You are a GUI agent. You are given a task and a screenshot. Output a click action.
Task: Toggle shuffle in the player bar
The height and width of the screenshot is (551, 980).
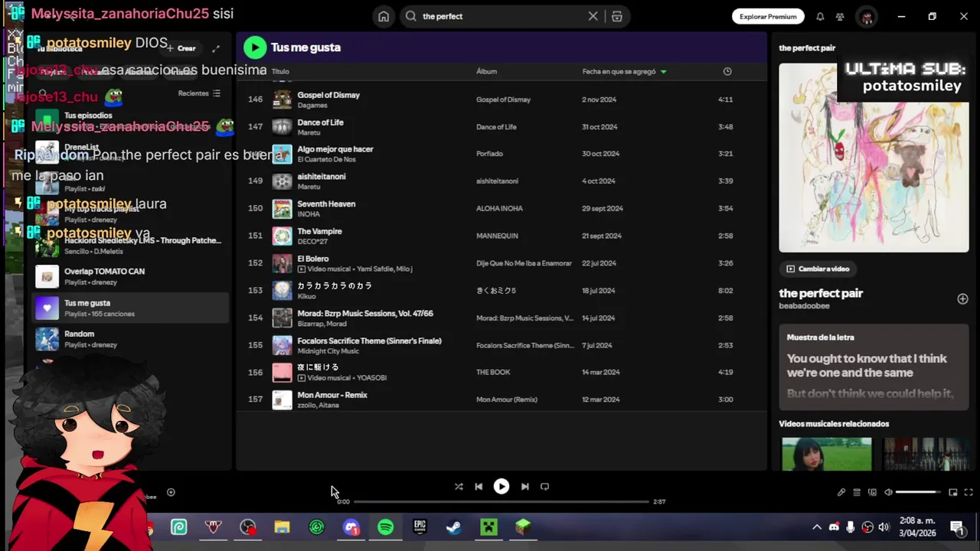click(459, 486)
